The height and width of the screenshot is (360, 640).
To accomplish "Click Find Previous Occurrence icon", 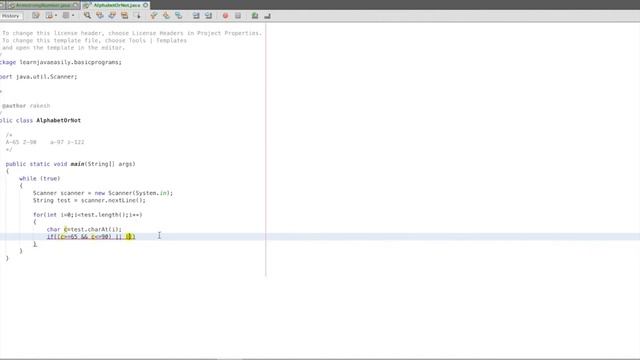I will (x=100, y=16).
